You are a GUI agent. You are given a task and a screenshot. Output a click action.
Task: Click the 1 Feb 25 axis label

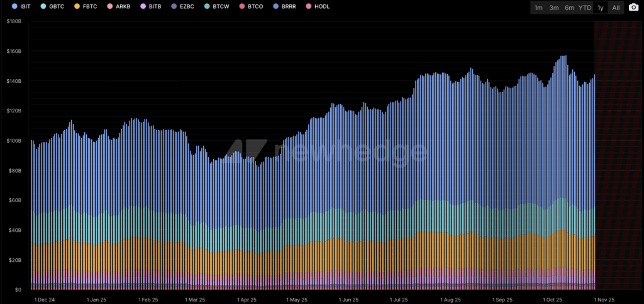click(148, 300)
